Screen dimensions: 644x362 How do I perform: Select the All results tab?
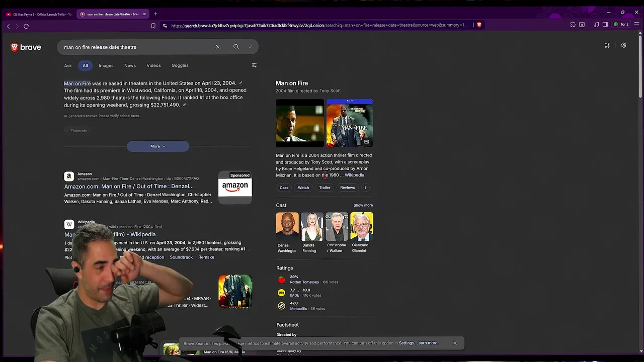86,65
